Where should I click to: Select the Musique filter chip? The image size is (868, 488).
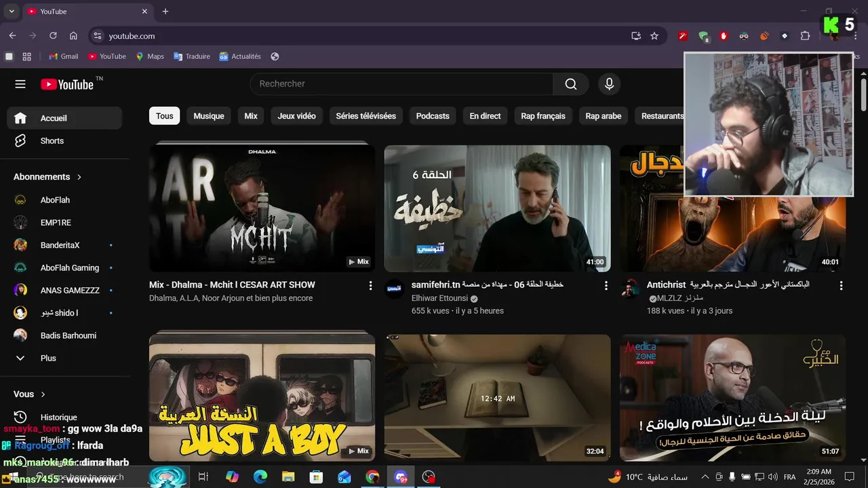tap(209, 116)
